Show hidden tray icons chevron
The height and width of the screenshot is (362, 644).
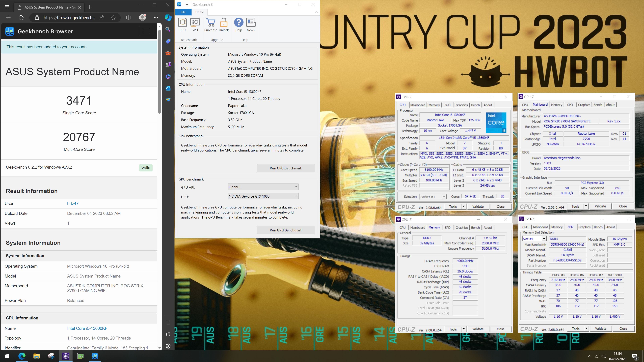(589, 356)
